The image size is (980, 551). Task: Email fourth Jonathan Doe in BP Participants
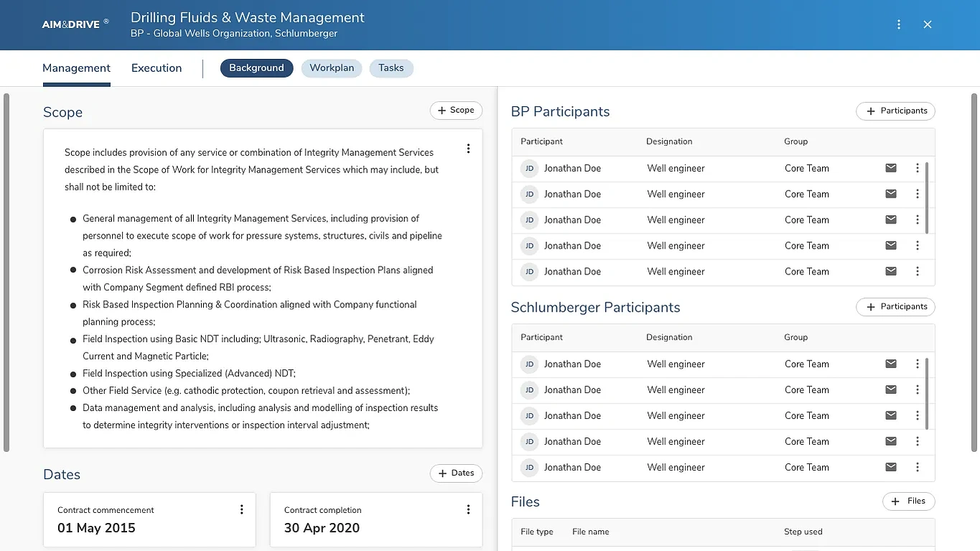pyautogui.click(x=891, y=246)
